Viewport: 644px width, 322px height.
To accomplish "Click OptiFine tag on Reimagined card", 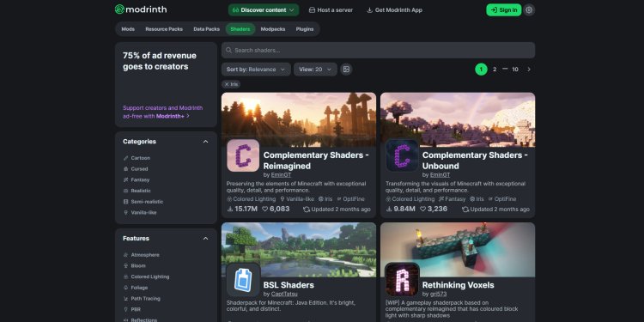I will [x=350, y=199].
